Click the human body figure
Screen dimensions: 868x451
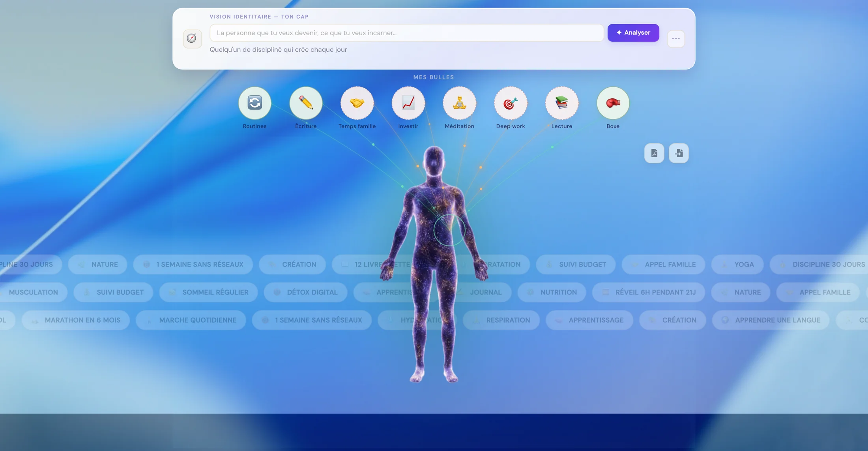(434, 265)
